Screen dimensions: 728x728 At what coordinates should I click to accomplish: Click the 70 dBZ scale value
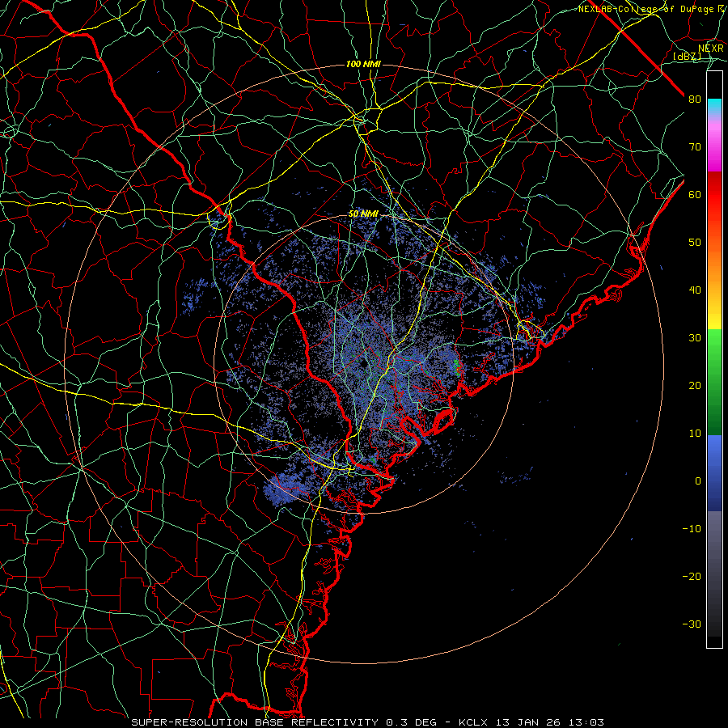pyautogui.click(x=695, y=147)
